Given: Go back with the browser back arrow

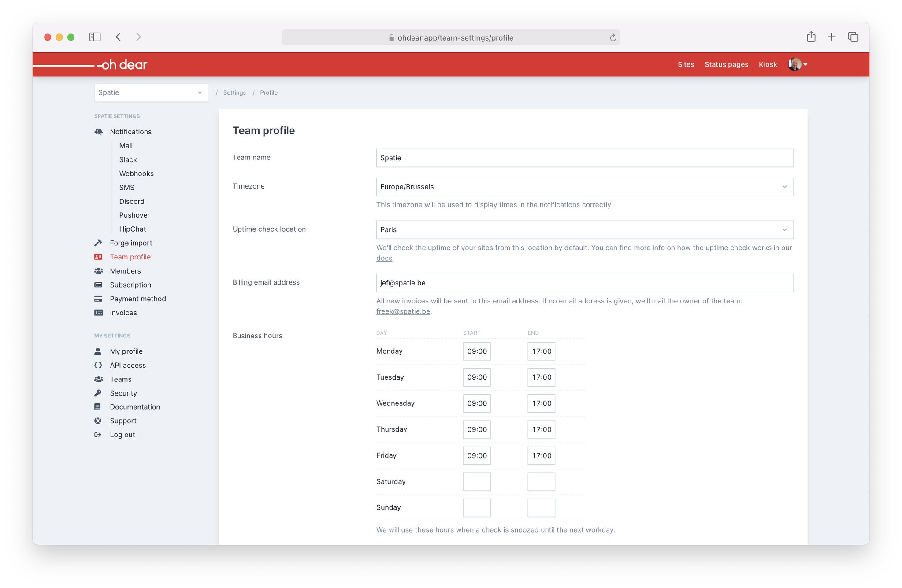Looking at the screenshot, I should pyautogui.click(x=118, y=37).
